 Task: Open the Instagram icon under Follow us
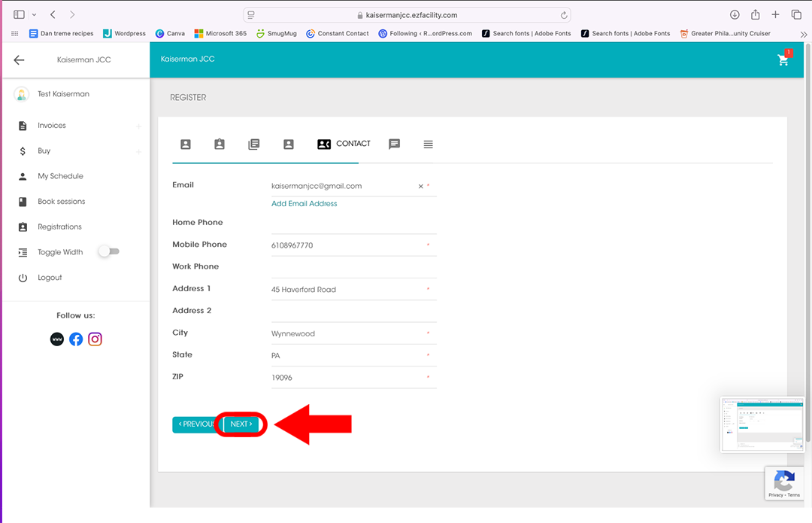click(95, 339)
